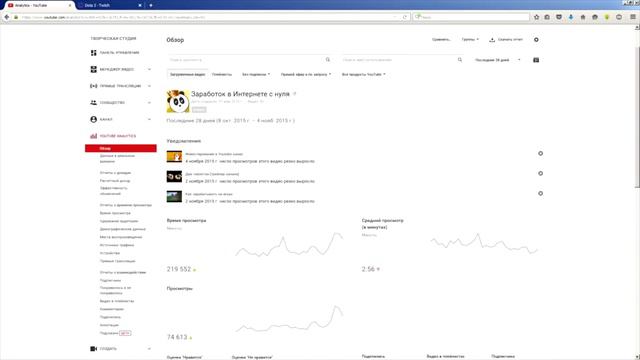Open Устройства report in sidebar
The height and width of the screenshot is (360, 640).
click(110, 253)
